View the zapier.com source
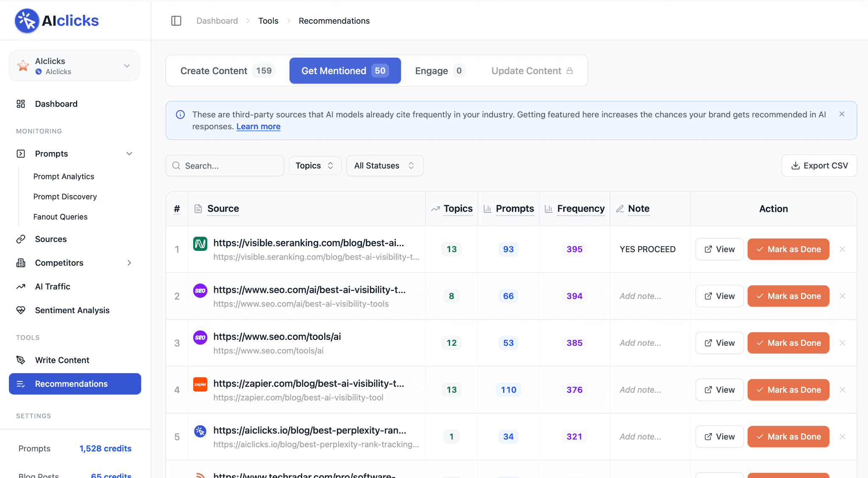Image resolution: width=868 pixels, height=478 pixels. coord(719,390)
